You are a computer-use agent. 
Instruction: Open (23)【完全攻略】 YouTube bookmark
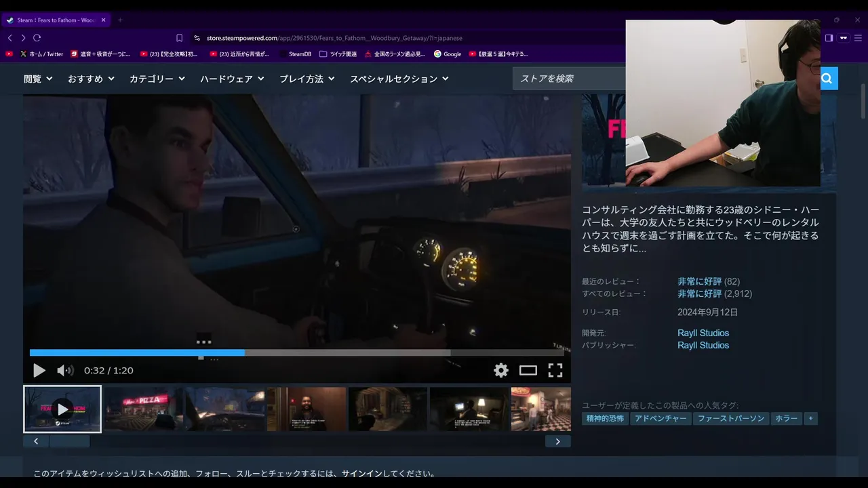click(x=170, y=54)
